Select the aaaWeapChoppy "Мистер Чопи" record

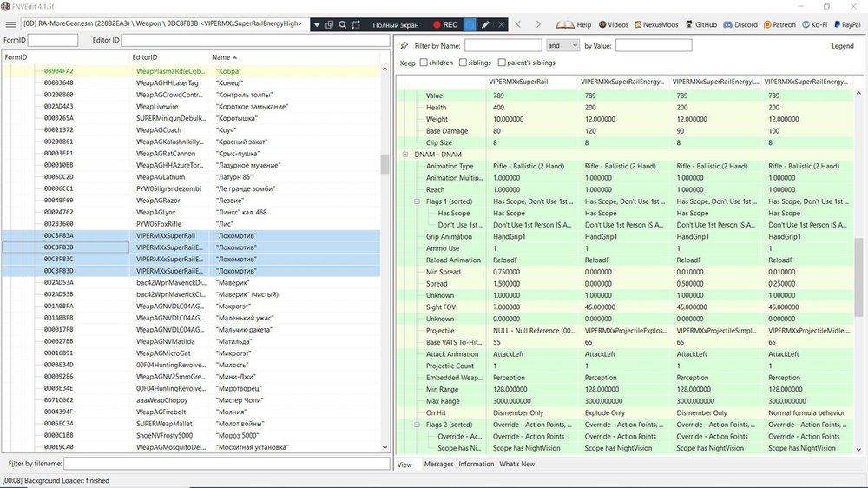coord(191,400)
